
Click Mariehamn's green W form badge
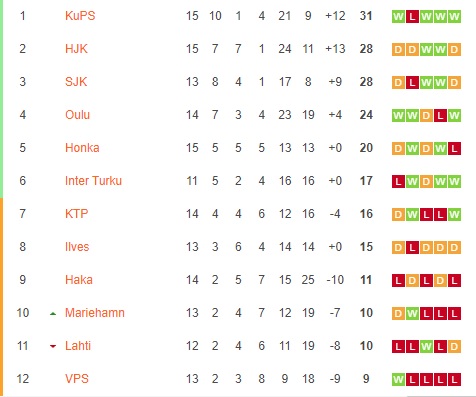(412, 313)
